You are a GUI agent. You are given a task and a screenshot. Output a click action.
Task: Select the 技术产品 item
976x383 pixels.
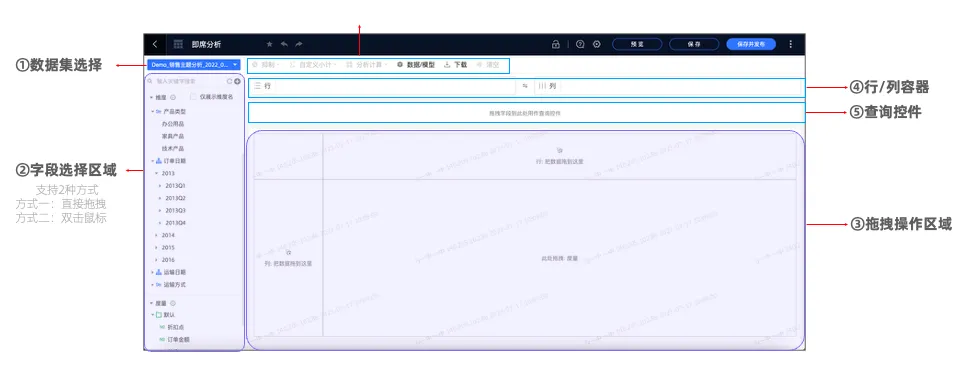click(x=172, y=149)
